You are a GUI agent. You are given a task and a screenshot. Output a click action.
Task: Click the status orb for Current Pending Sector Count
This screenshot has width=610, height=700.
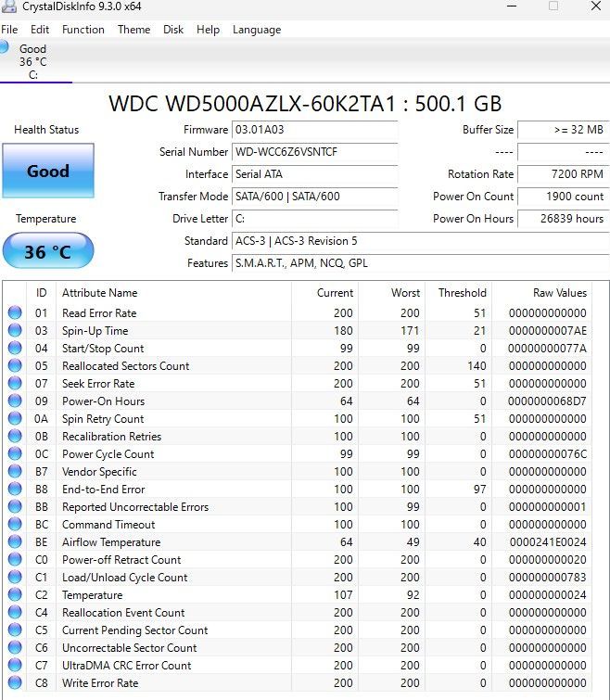coord(15,630)
